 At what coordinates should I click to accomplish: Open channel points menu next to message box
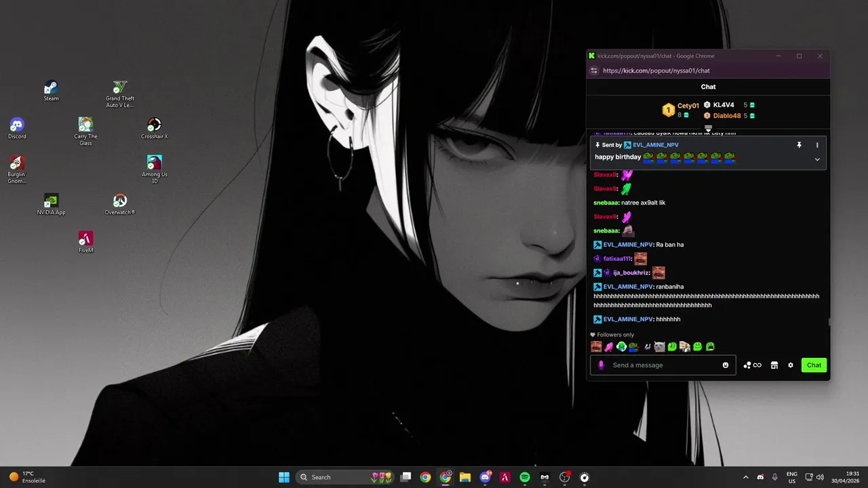point(752,365)
